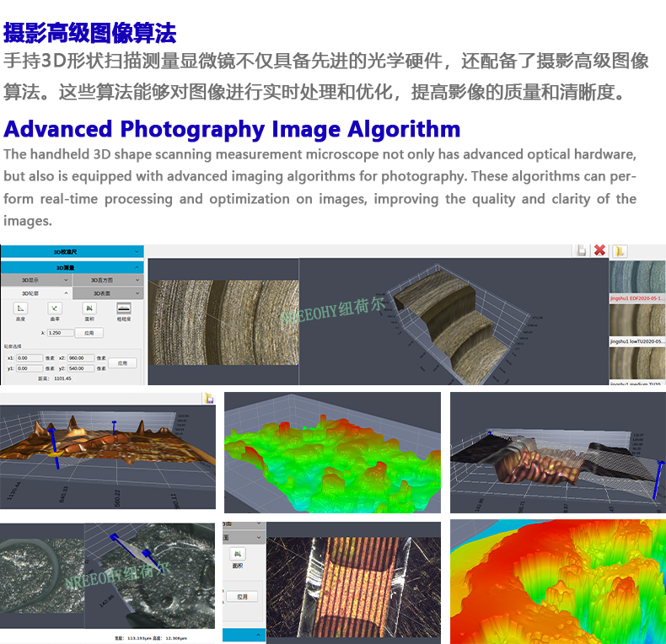The image size is (666, 644).
Task: Click the Advanced Photography Image Algorithm heading
Action: [x=232, y=130]
